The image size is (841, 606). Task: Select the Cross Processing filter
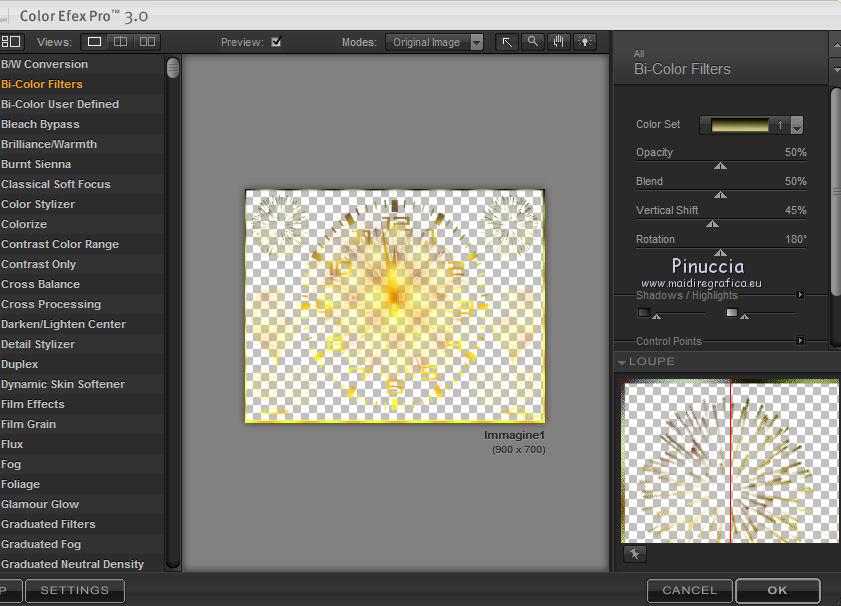pos(51,304)
